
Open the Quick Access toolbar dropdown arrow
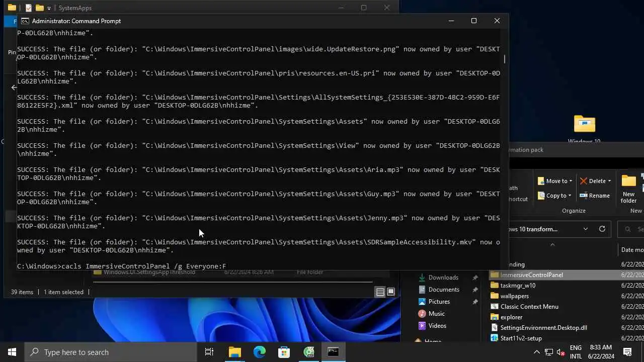point(49,8)
